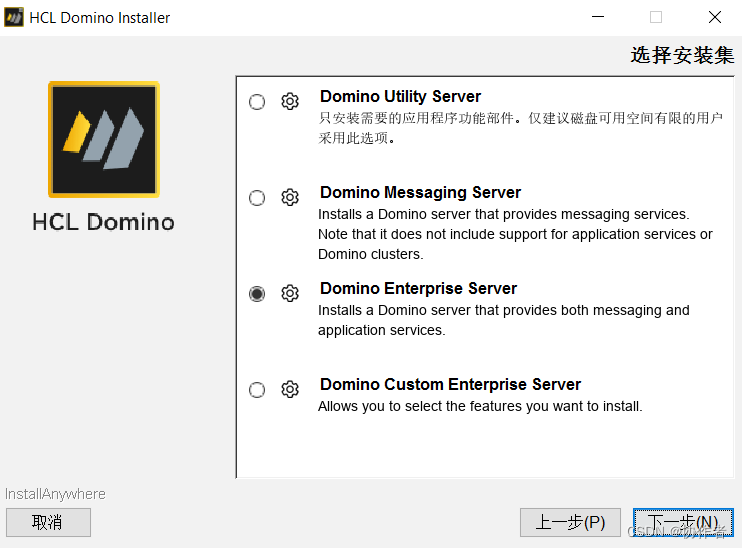Choose the Domino Enterprise Server radio option
Screen dimensions: 742x548
point(257,294)
